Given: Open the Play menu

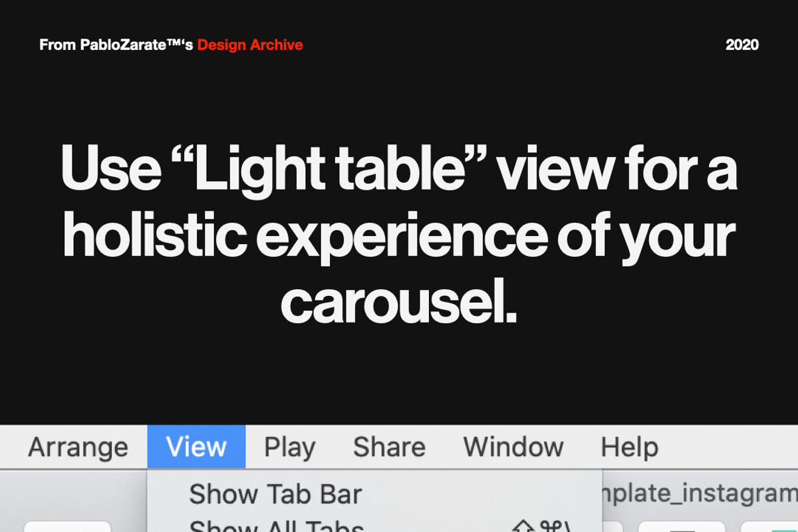Looking at the screenshot, I should 290,447.
